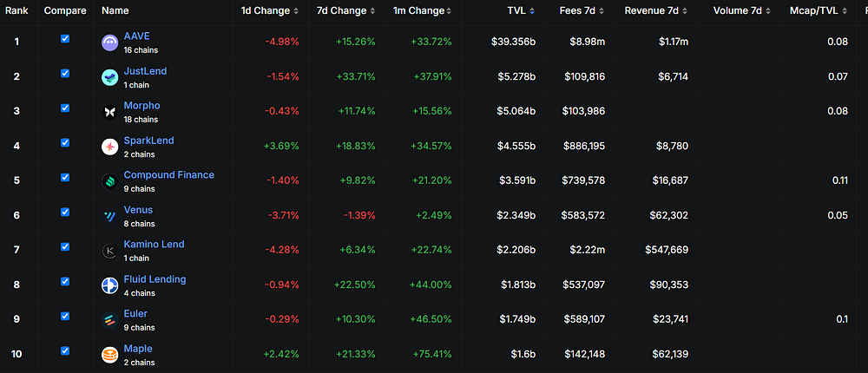
Task: Click the AAVE protocol logo icon
Action: pos(110,43)
